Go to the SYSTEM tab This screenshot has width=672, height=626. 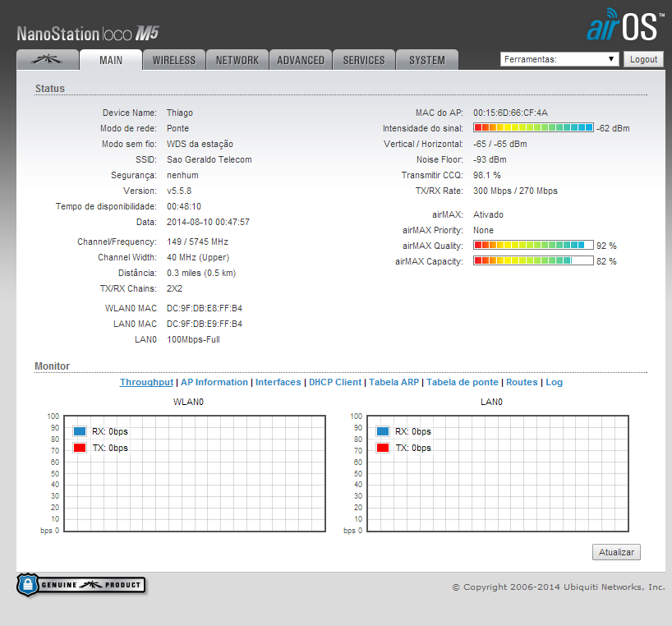(427, 60)
